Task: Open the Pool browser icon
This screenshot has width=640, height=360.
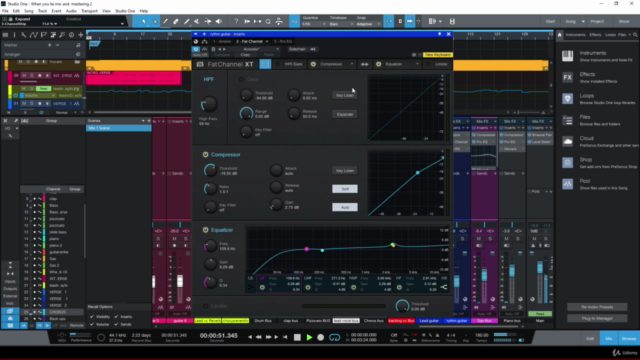Action: click(567, 184)
